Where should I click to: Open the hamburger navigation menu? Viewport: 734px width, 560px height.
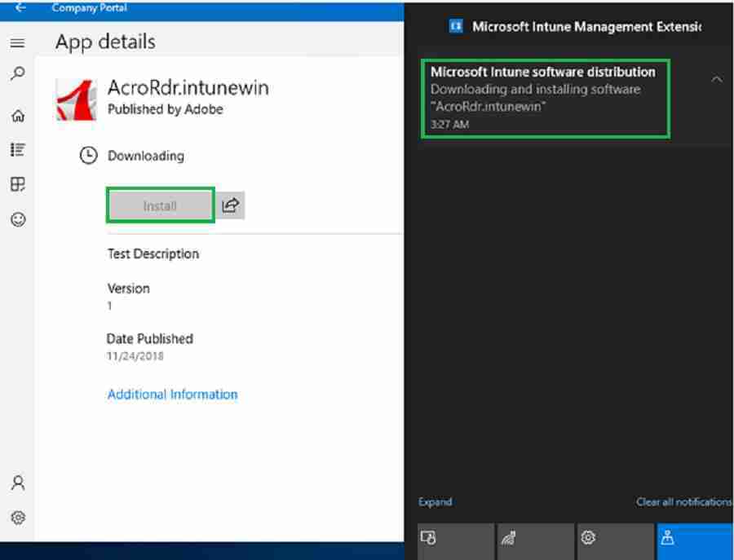pyautogui.click(x=17, y=43)
